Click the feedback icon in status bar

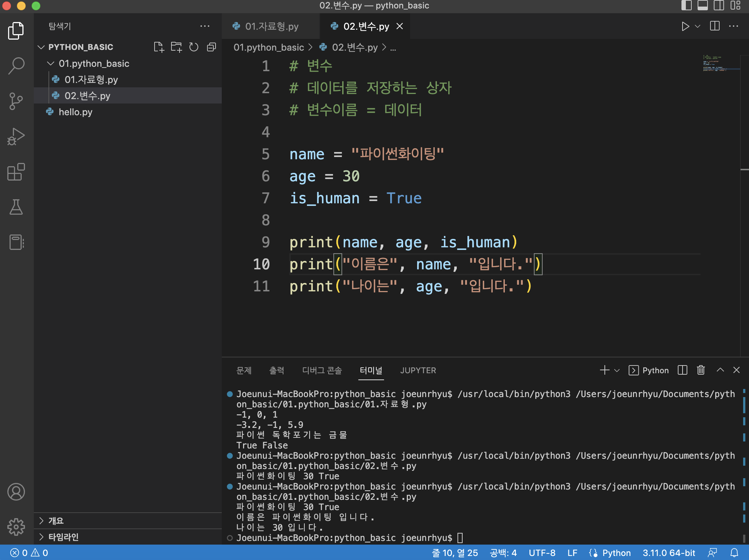coord(712,553)
